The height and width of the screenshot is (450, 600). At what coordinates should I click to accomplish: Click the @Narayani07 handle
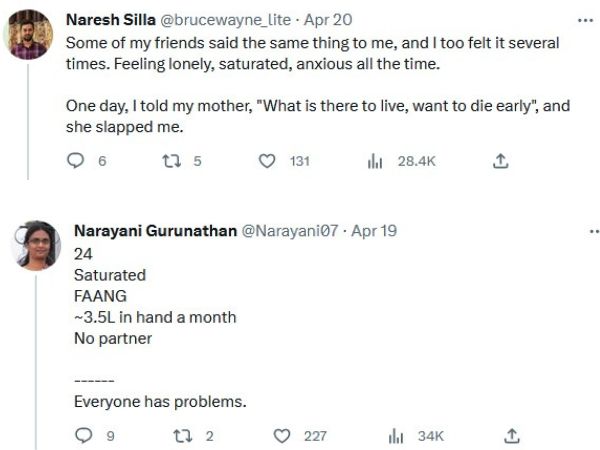tap(291, 231)
